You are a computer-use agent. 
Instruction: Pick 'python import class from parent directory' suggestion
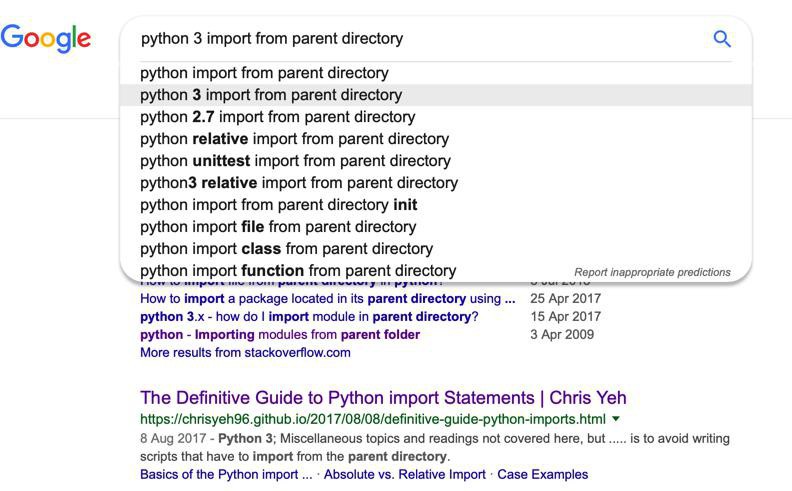pos(436,249)
